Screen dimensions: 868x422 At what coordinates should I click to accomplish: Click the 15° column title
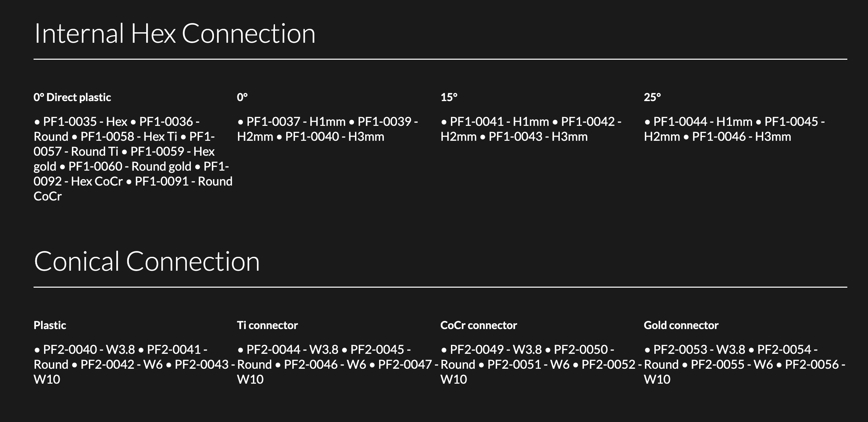point(449,97)
